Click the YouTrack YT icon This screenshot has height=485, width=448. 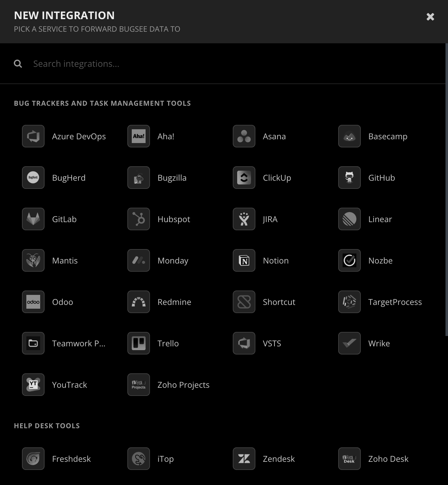coord(33,385)
